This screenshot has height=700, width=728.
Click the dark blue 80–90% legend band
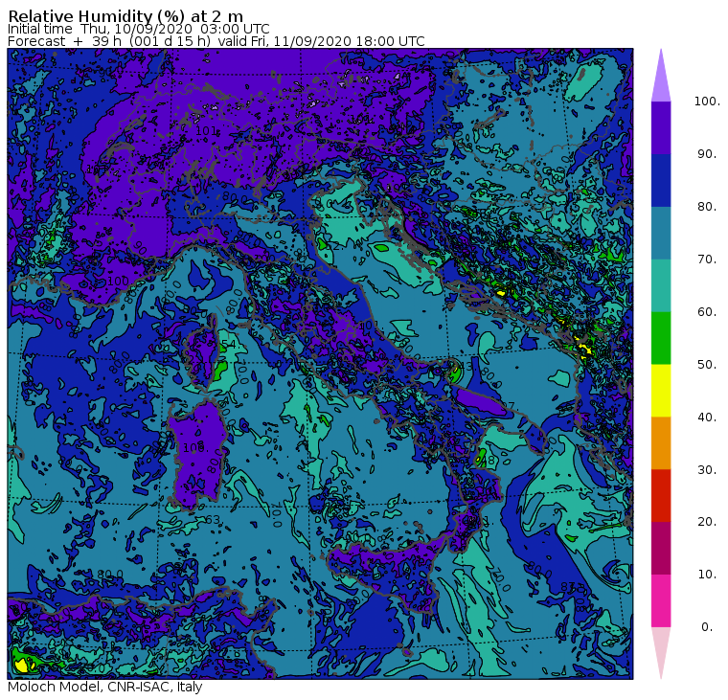click(x=661, y=181)
